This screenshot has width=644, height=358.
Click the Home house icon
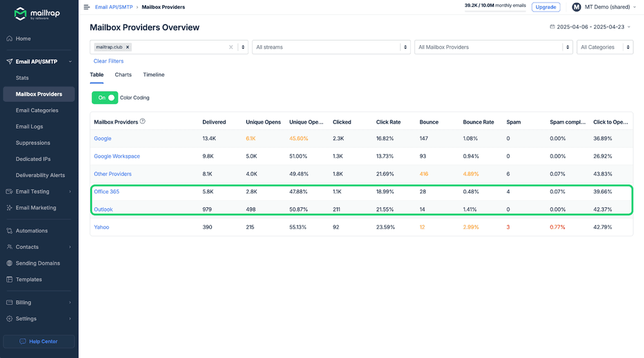[10, 39]
